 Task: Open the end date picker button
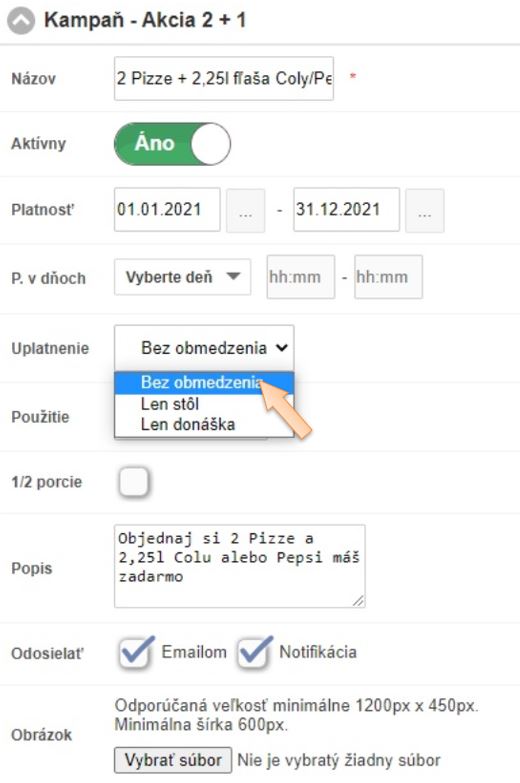coord(425,211)
